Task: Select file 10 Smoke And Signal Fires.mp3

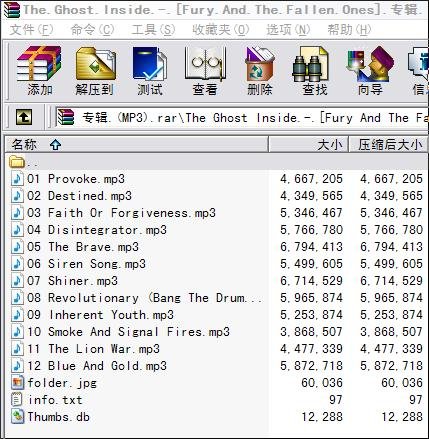Action: tap(128, 332)
